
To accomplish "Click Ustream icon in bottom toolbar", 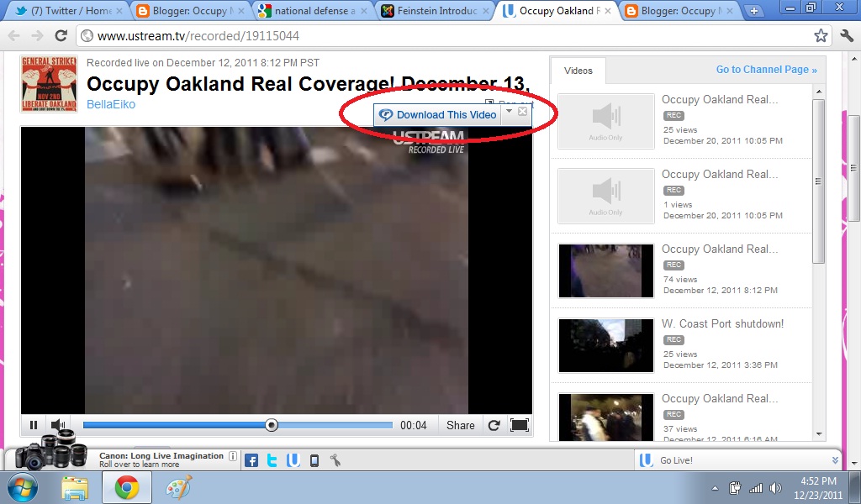I will pos(293,460).
